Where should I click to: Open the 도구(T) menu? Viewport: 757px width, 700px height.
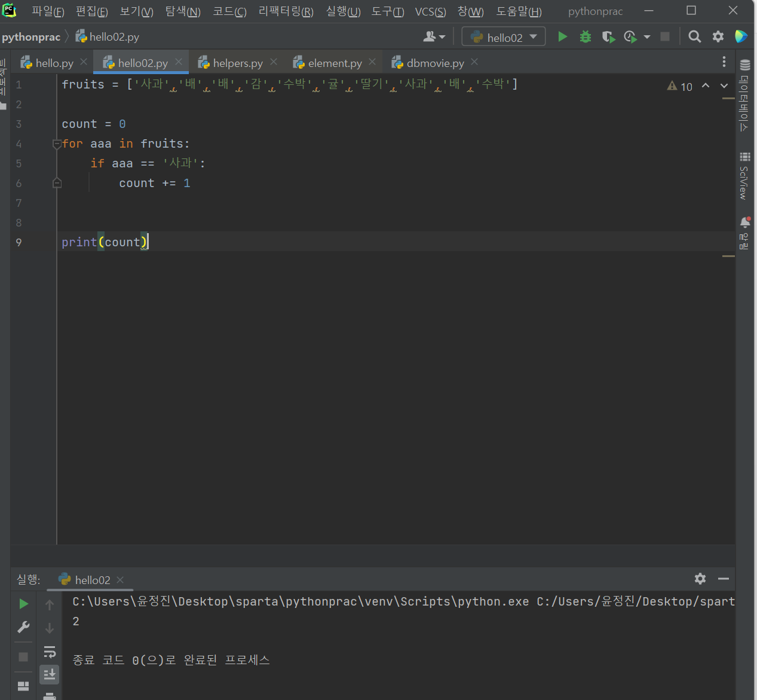click(388, 11)
